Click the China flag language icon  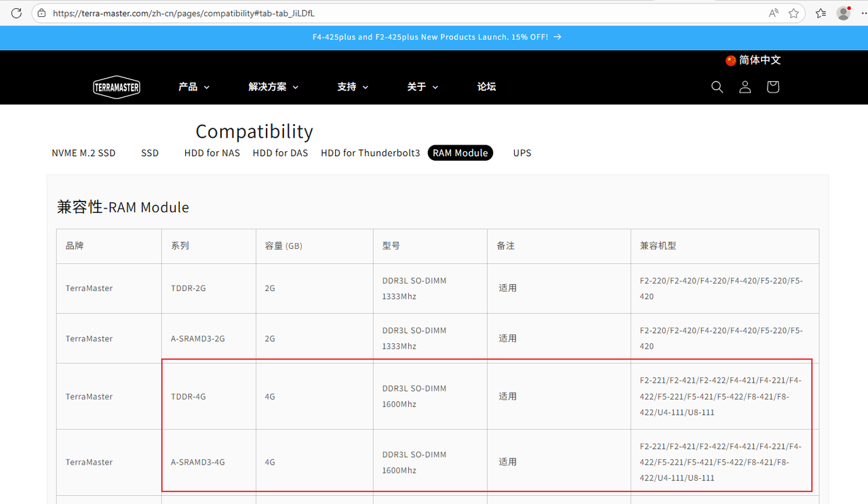coord(730,60)
